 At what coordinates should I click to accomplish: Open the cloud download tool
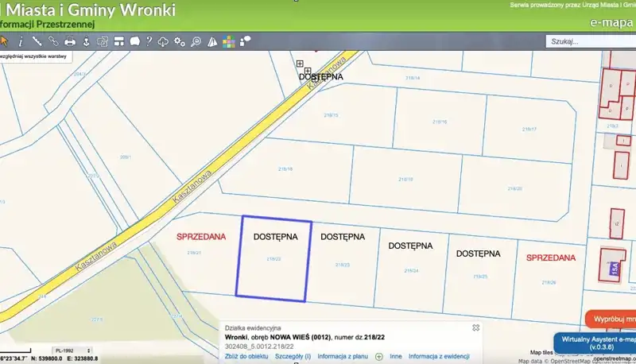point(164,41)
